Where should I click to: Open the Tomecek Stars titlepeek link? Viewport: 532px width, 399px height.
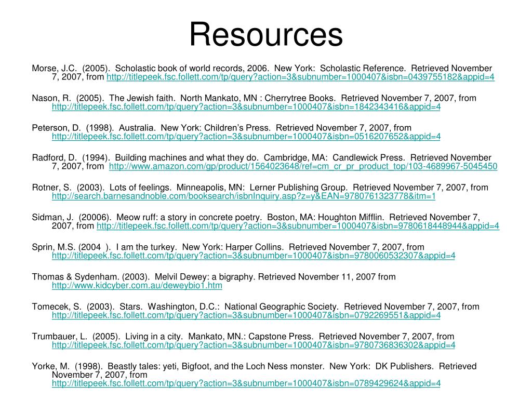(246, 315)
